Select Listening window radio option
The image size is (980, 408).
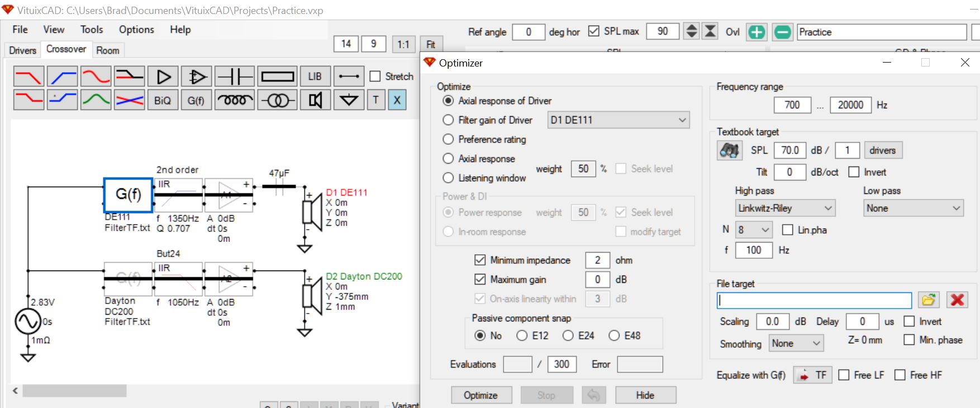click(x=448, y=178)
